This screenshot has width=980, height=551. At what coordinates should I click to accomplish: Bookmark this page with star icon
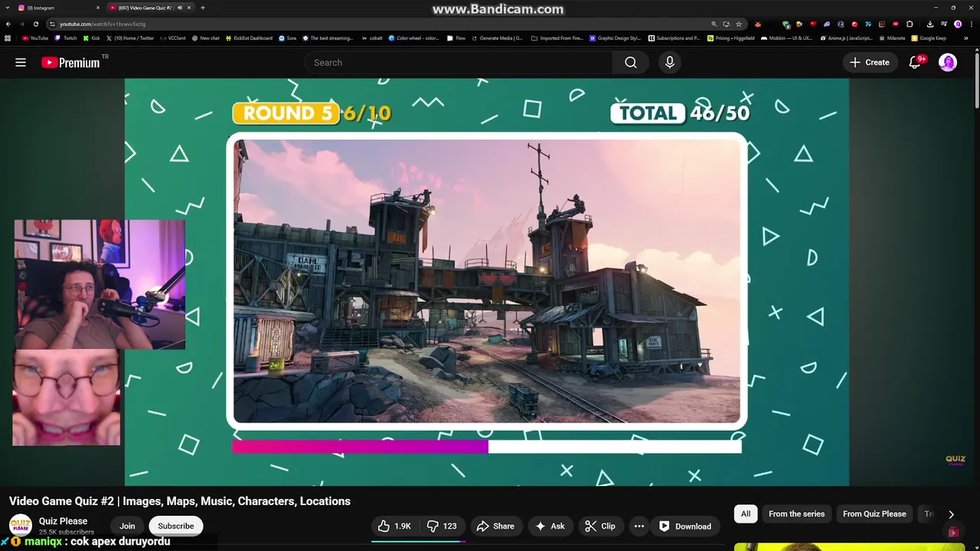tap(738, 24)
